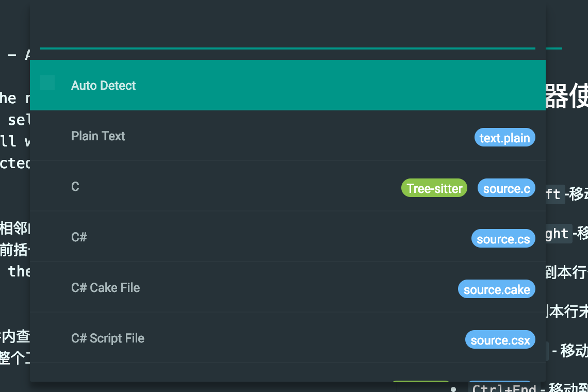The width and height of the screenshot is (588, 392).
Task: Click the partially visible blue badge at list bottom
Action: click(x=499, y=382)
